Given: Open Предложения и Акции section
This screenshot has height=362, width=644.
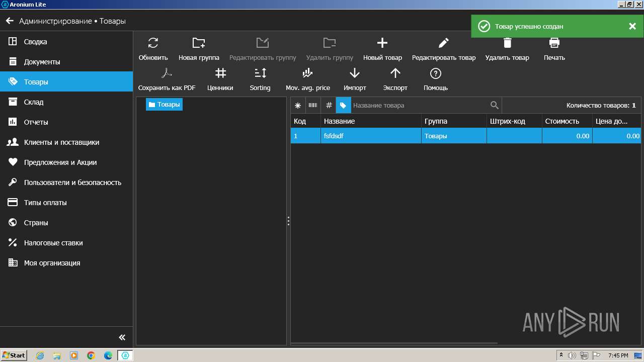Looking at the screenshot, I should (x=66, y=162).
